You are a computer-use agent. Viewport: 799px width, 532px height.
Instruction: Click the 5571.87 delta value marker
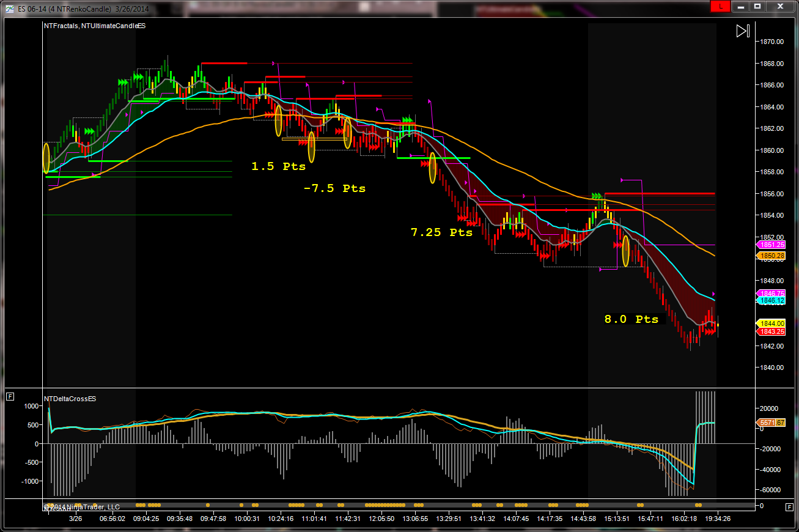tap(773, 423)
